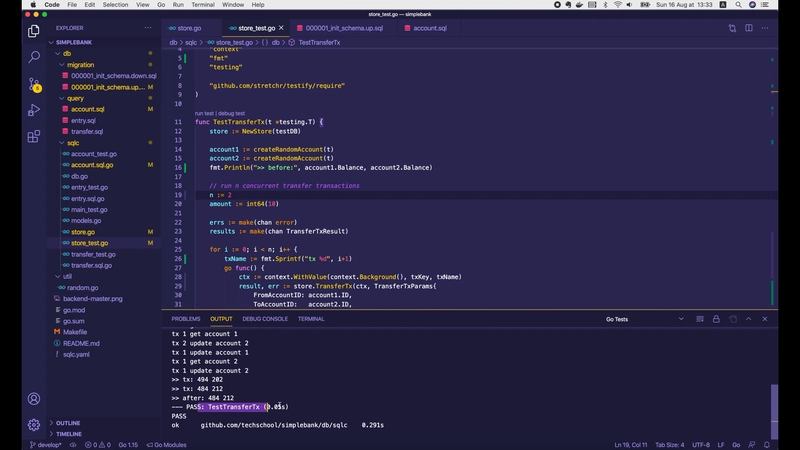The image size is (800, 450).
Task: Open Explorer panel more actions ellipsis
Action: click(x=148, y=28)
